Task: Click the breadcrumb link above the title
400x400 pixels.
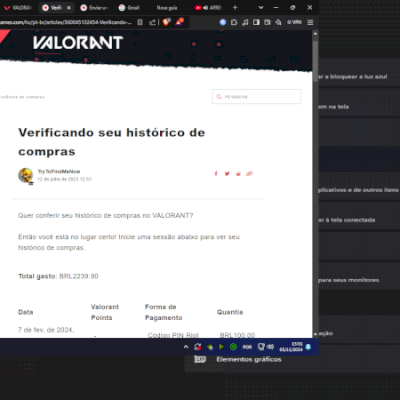Action: pyautogui.click(x=22, y=97)
